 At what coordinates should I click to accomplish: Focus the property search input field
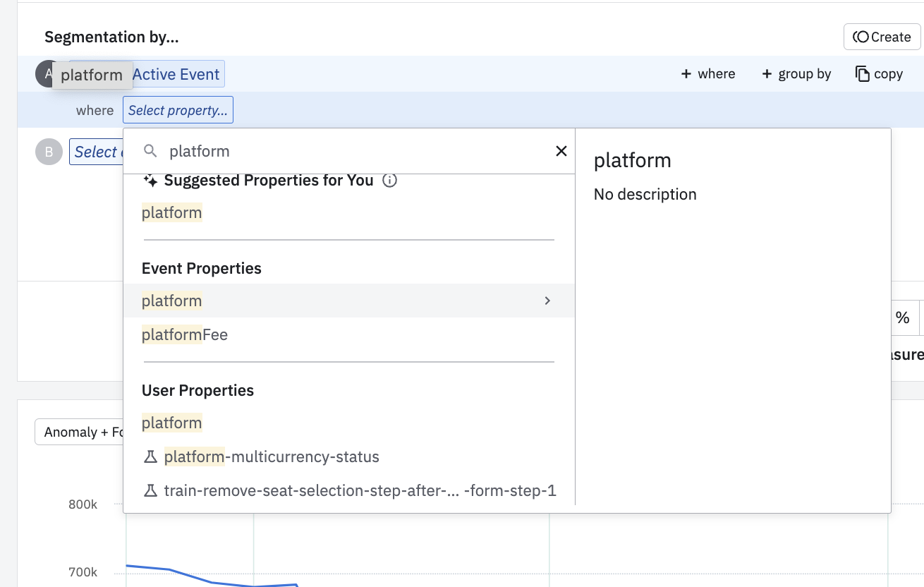click(353, 151)
